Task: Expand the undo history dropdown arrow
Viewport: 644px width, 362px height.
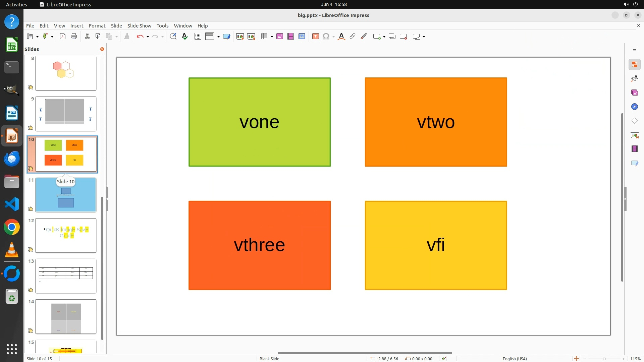Action: pyautogui.click(x=148, y=37)
